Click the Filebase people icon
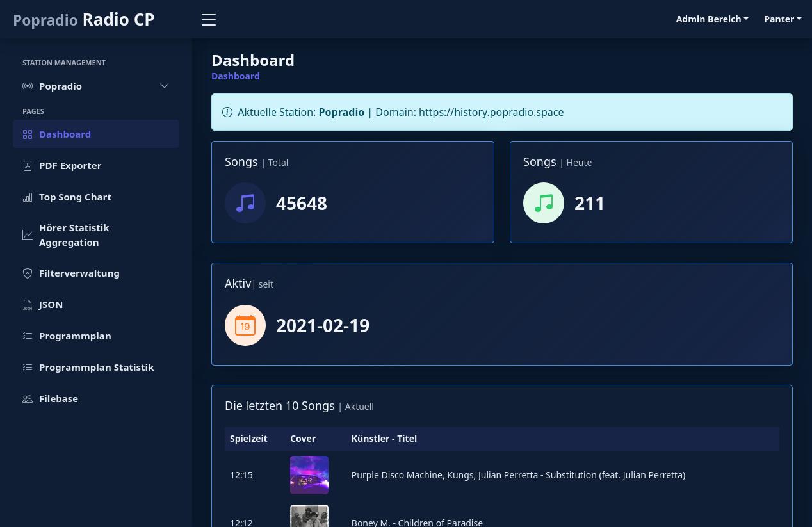The height and width of the screenshot is (527, 812). coord(28,399)
